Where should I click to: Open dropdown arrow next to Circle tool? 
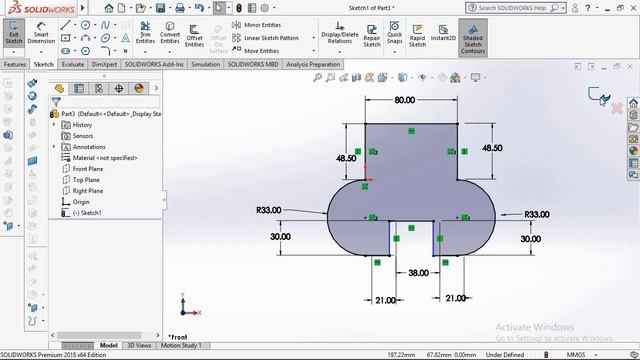(x=95, y=25)
